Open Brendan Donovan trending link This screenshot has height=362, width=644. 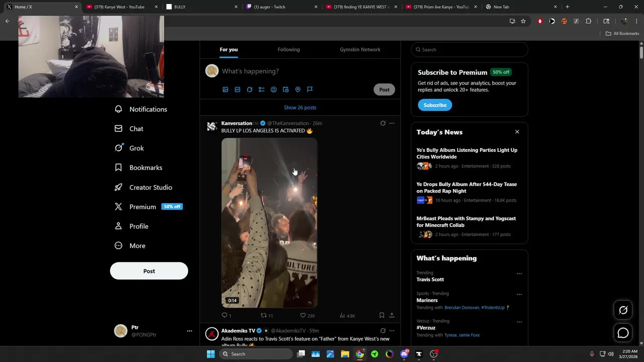tap(461, 308)
